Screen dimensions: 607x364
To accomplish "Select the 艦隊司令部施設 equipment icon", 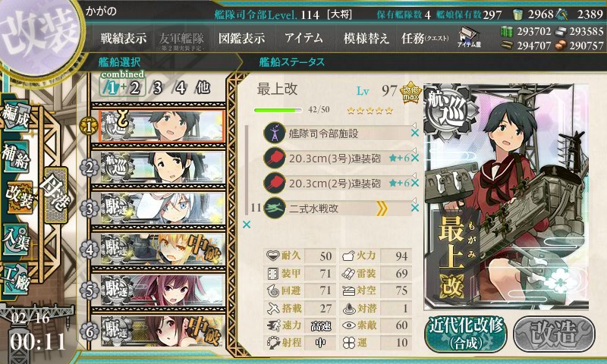I will pos(275,133).
